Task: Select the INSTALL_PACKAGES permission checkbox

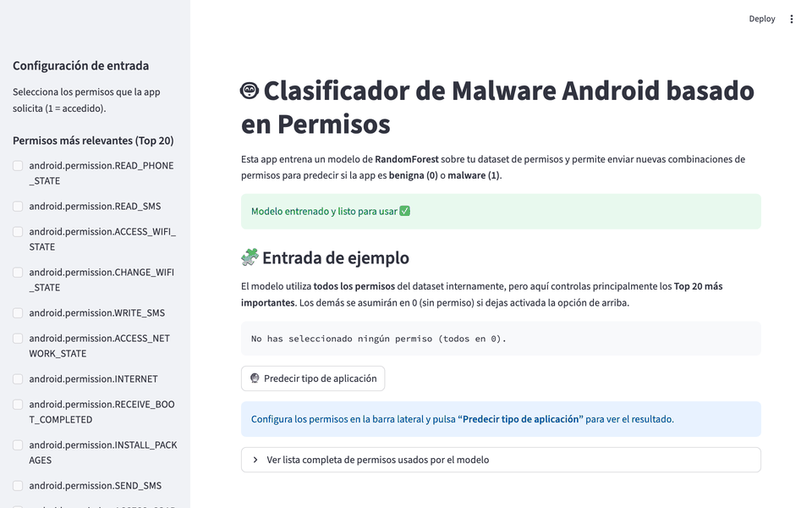Action: click(x=18, y=445)
